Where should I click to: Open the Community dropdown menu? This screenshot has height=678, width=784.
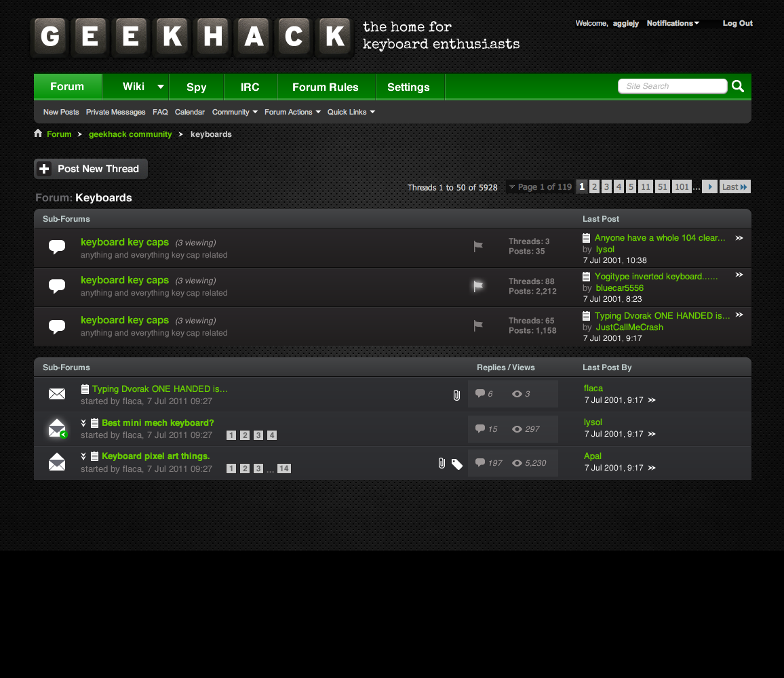click(x=234, y=112)
